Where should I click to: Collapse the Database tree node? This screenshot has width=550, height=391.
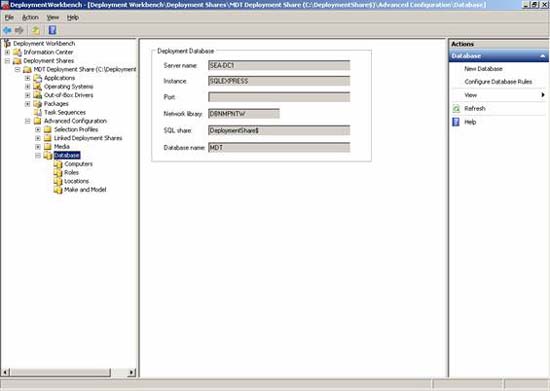coord(38,155)
